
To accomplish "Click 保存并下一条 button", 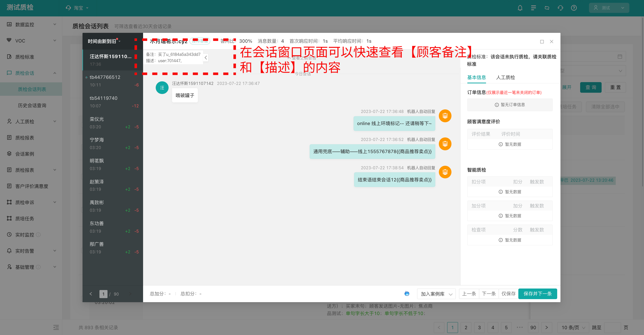I will (x=538, y=294).
